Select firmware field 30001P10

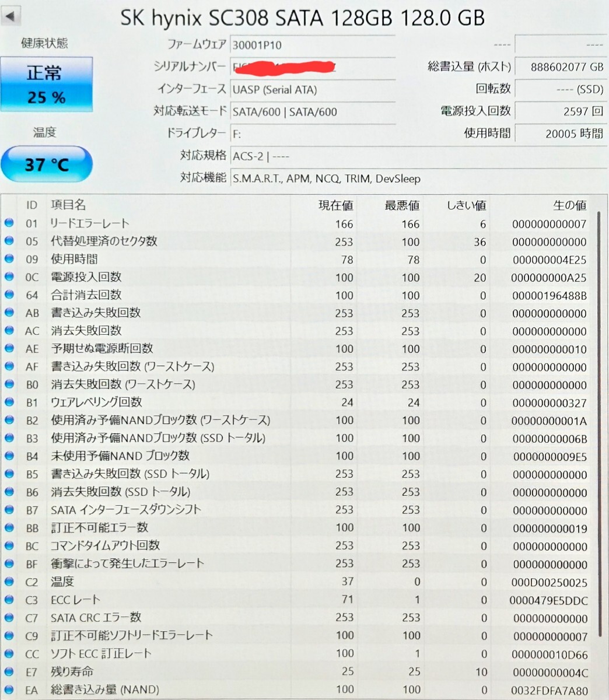[313, 45]
